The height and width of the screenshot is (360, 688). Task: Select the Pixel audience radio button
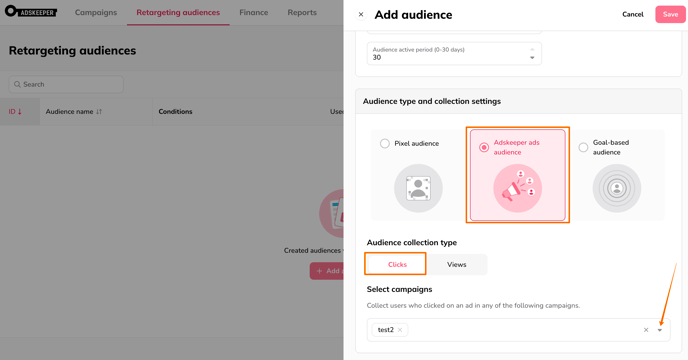coord(385,144)
